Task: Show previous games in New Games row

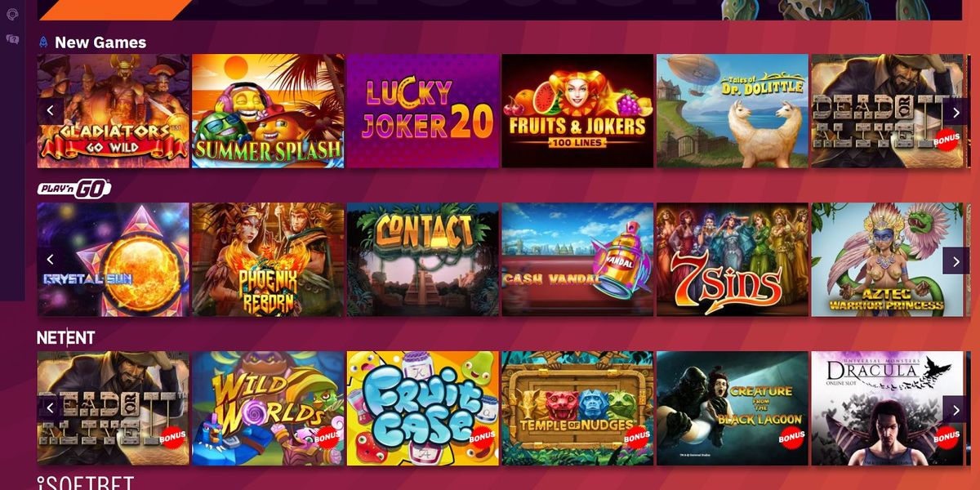Action: coord(50,111)
